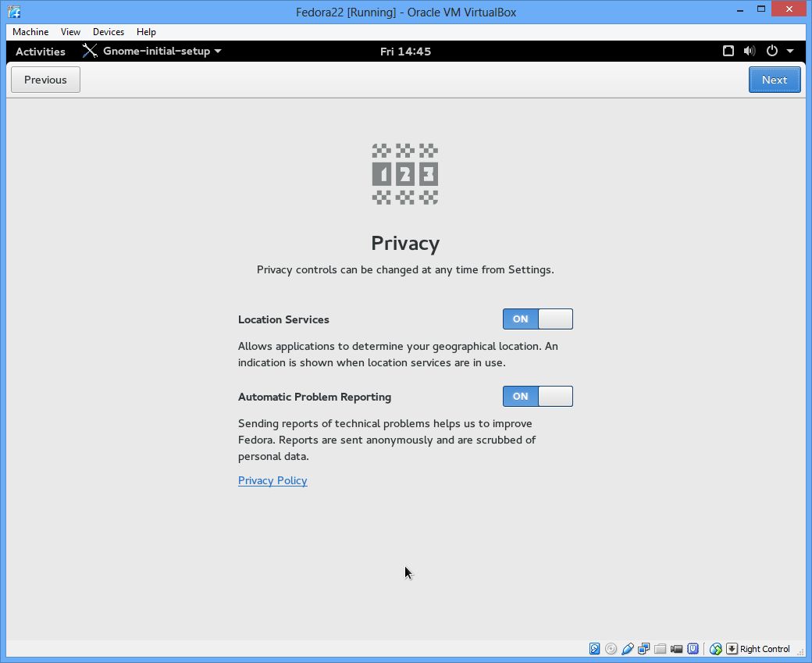Click the shared folders status icon
The image size is (812, 663).
click(660, 648)
